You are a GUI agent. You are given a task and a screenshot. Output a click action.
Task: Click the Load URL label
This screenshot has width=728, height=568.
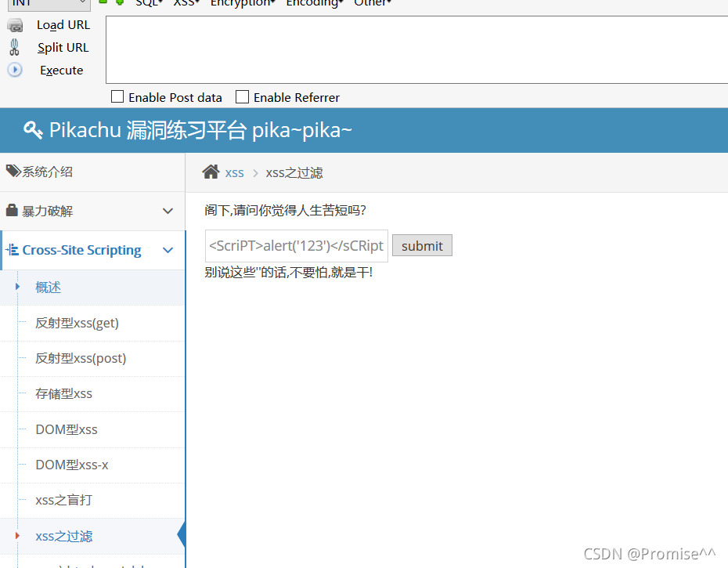63,25
